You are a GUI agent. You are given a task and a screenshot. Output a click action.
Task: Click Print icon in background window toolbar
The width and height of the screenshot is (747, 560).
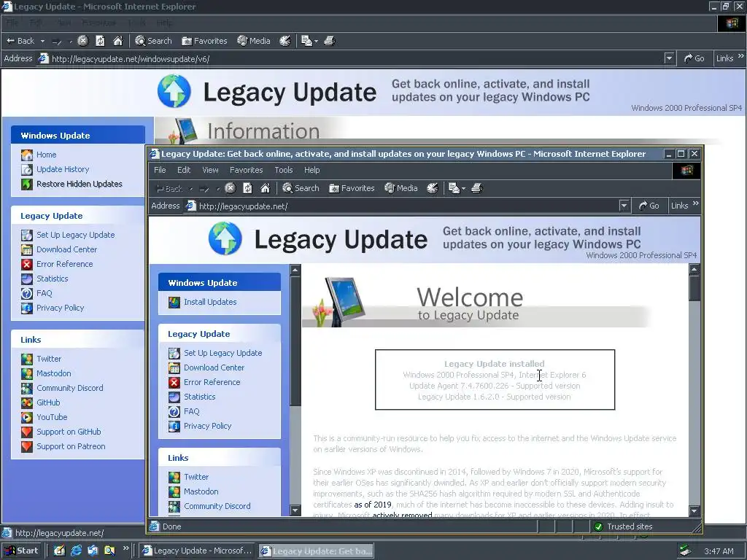click(x=330, y=41)
